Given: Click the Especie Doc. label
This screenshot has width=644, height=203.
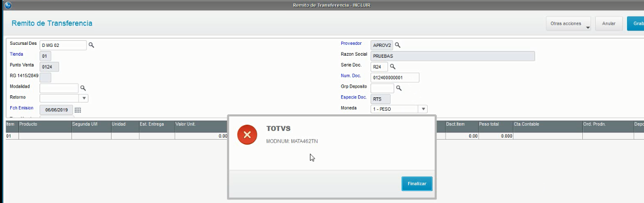Looking at the screenshot, I should (354, 97).
